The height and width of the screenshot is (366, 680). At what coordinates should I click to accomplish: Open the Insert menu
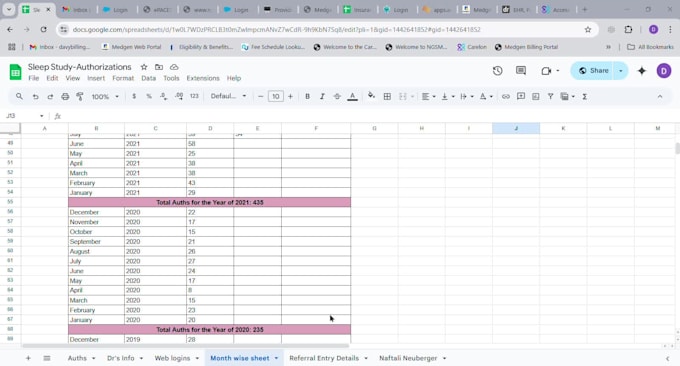tap(96, 78)
